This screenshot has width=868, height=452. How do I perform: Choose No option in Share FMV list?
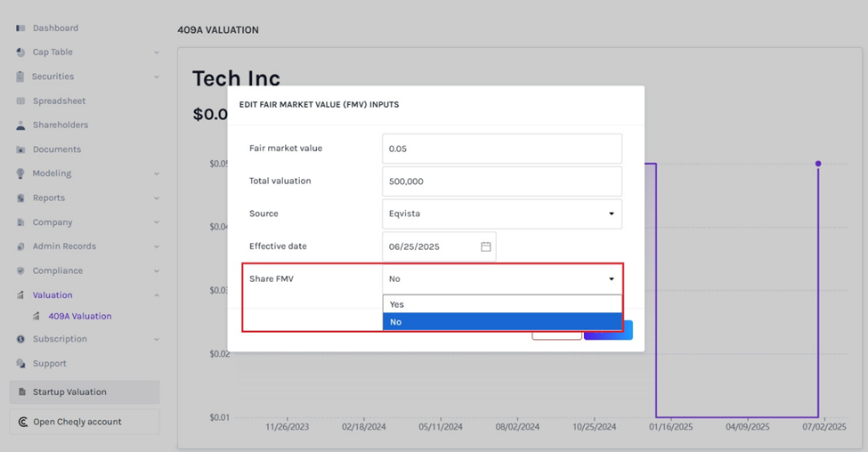click(501, 321)
